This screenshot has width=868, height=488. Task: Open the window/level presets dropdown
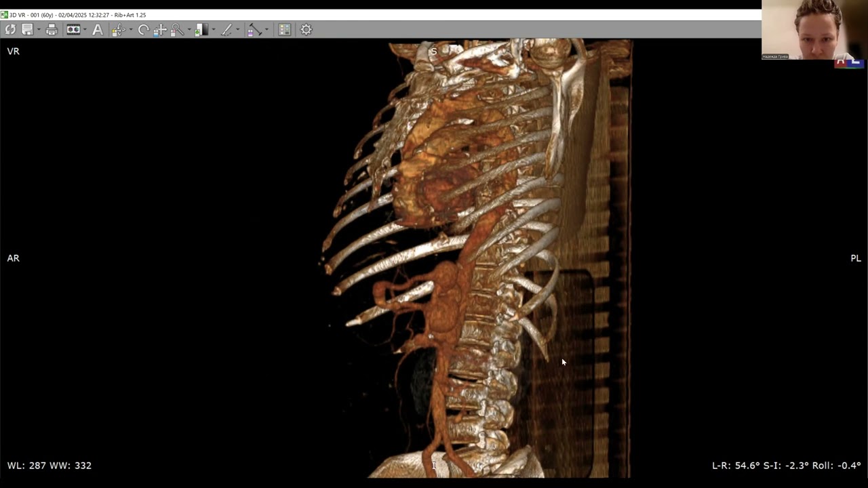click(213, 30)
